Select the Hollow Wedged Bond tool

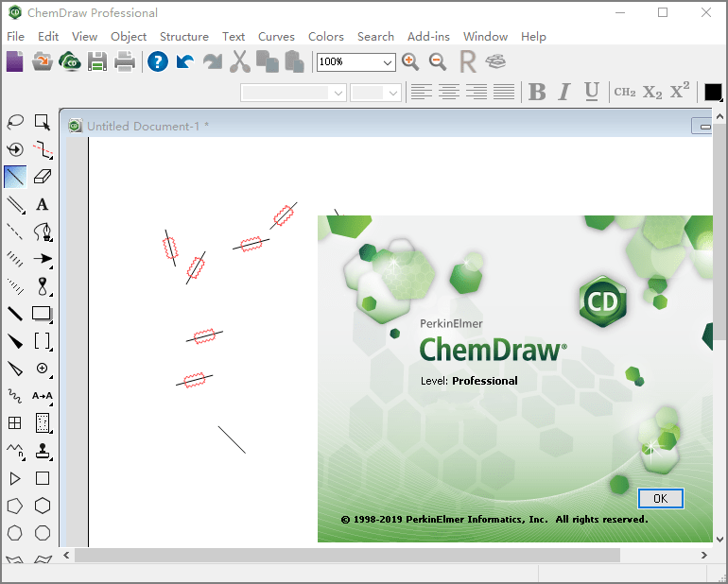(x=15, y=369)
